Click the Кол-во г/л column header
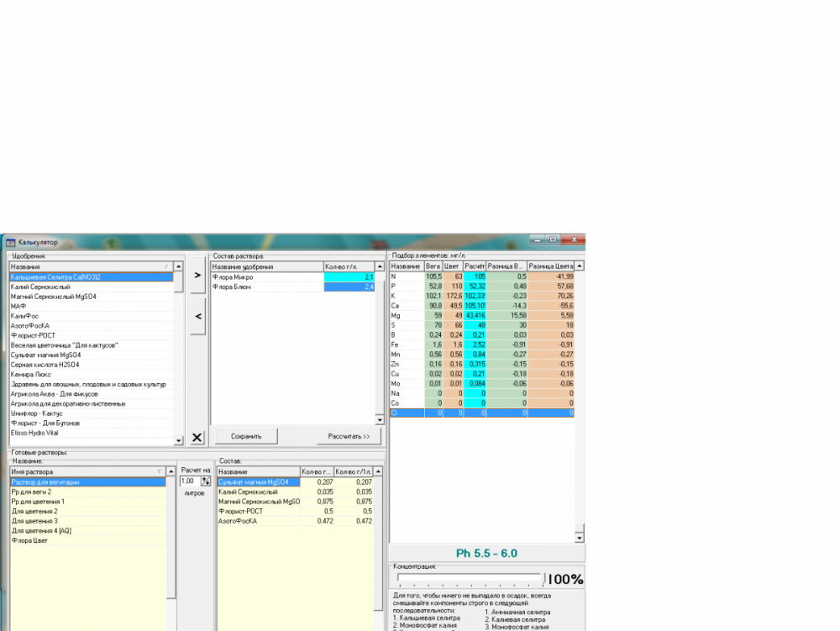 click(x=349, y=266)
